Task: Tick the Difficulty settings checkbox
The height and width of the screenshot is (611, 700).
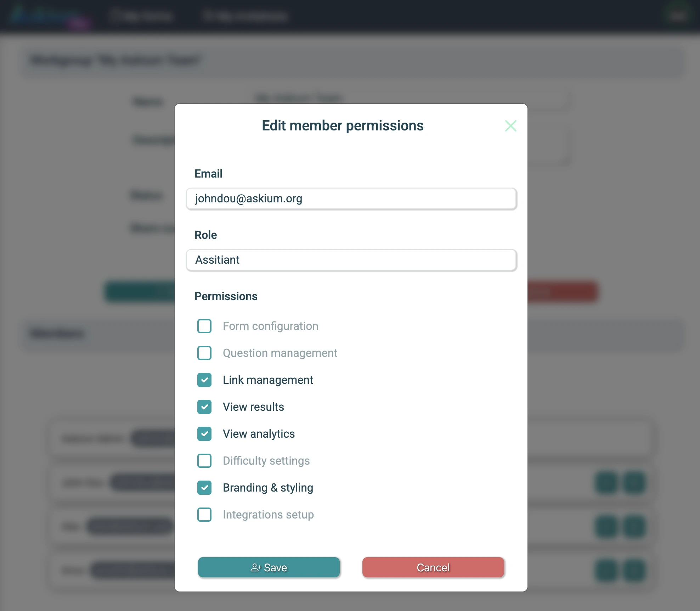Action: pos(204,461)
